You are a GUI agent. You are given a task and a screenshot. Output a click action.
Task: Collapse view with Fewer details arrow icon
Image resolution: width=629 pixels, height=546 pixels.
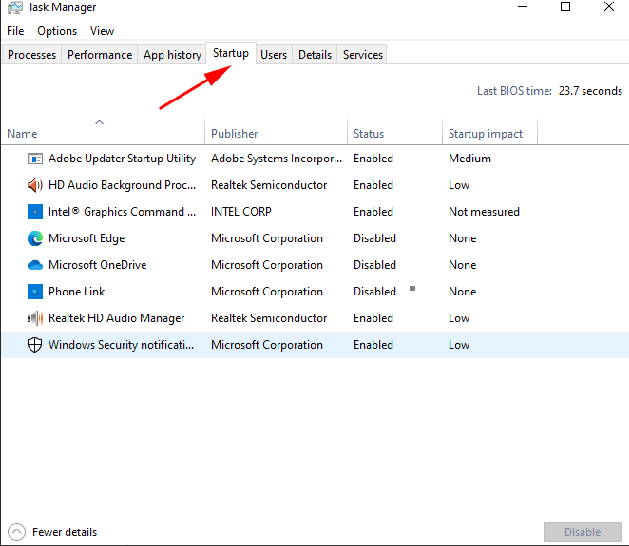coord(16,532)
